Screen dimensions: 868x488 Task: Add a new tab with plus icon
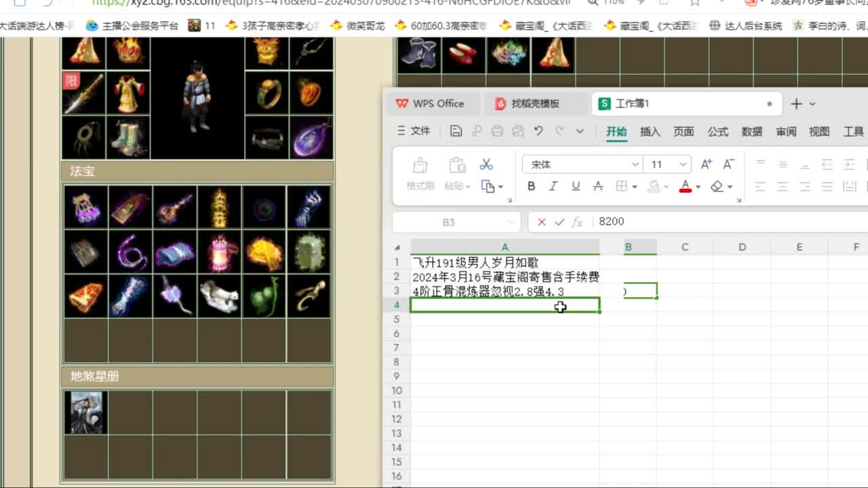pos(797,104)
